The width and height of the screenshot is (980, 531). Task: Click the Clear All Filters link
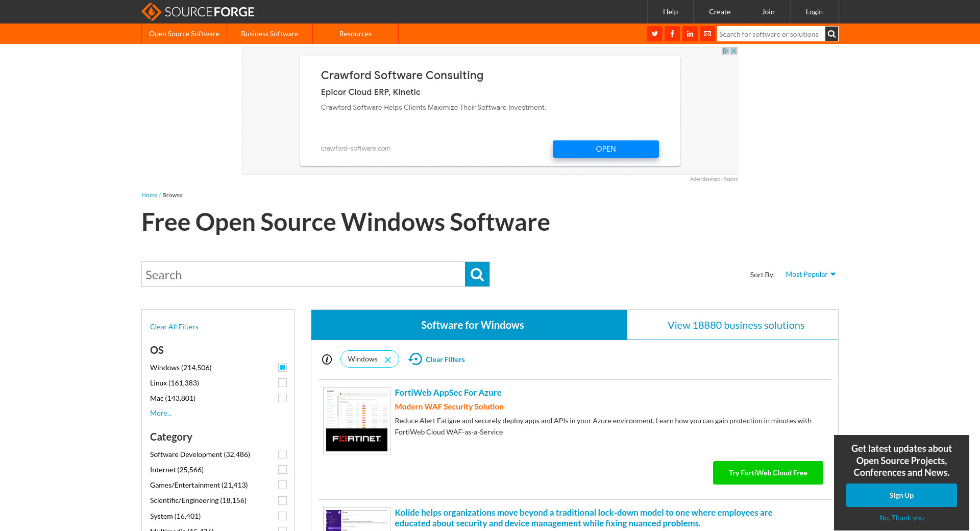click(174, 327)
